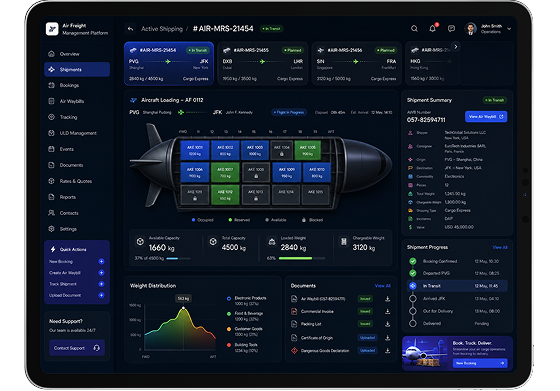
Task: Open the notifications bell
Action: tap(432, 29)
